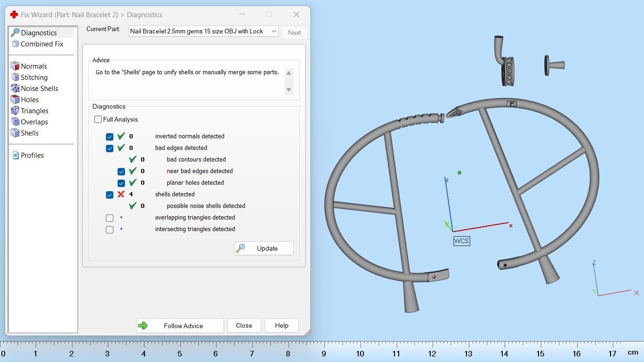Enable intersecting triangles detected checkbox
This screenshot has width=644, height=362.
[110, 229]
